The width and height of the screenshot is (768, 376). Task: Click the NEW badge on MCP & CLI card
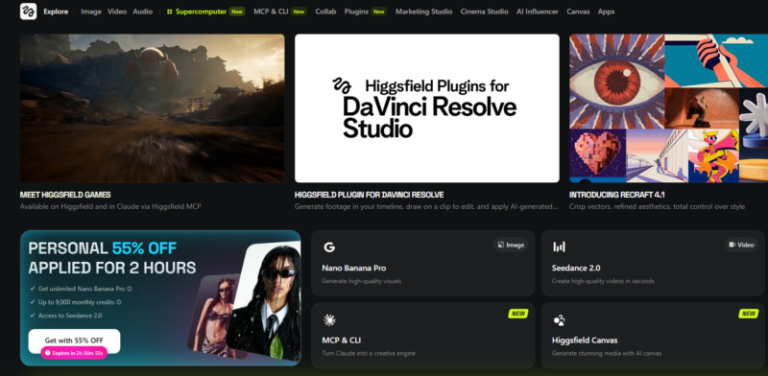pos(518,313)
